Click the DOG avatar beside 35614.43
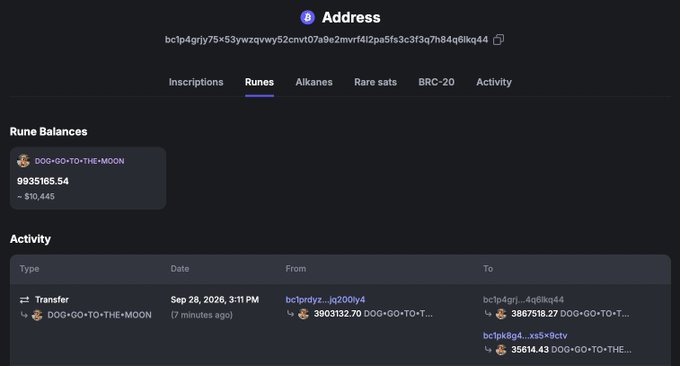The image size is (680, 366). (x=501, y=350)
